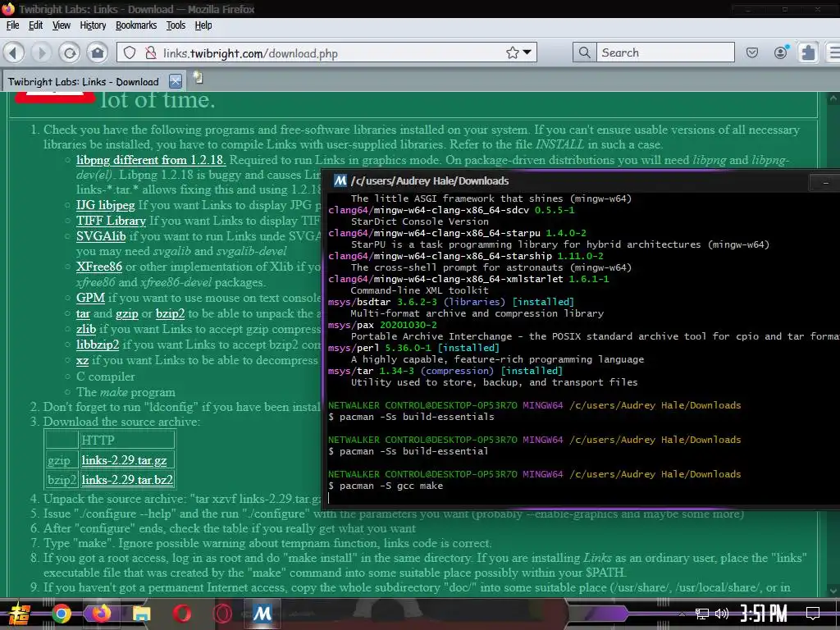Click the URL address bar

point(326,52)
